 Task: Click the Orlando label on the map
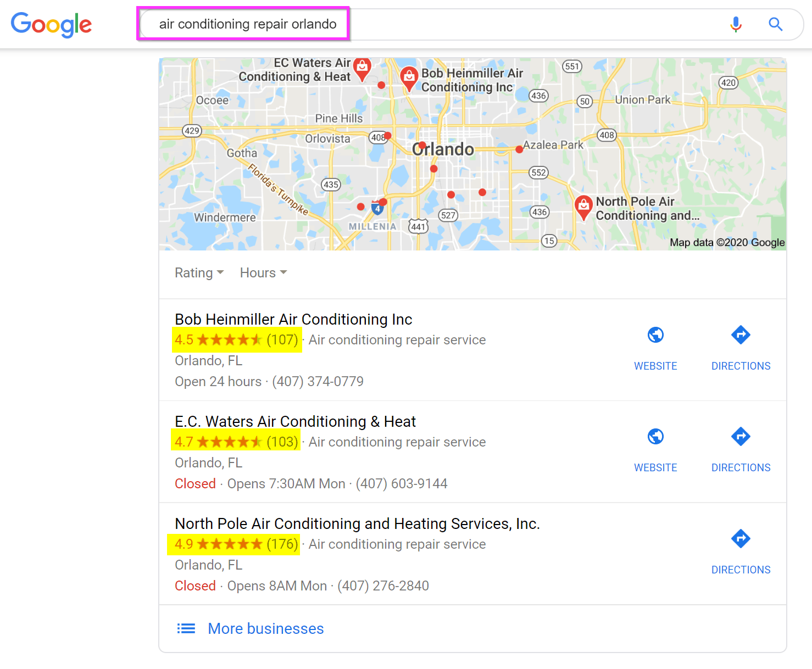click(443, 149)
